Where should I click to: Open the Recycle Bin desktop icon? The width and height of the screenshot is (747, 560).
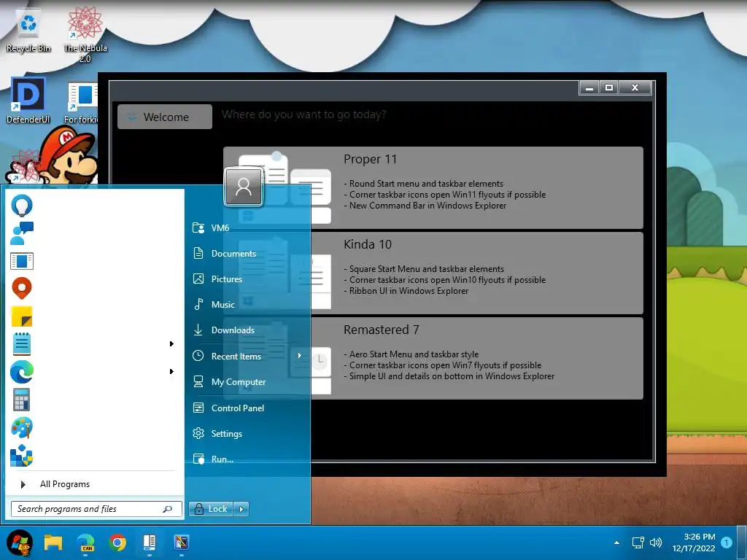coord(28,31)
